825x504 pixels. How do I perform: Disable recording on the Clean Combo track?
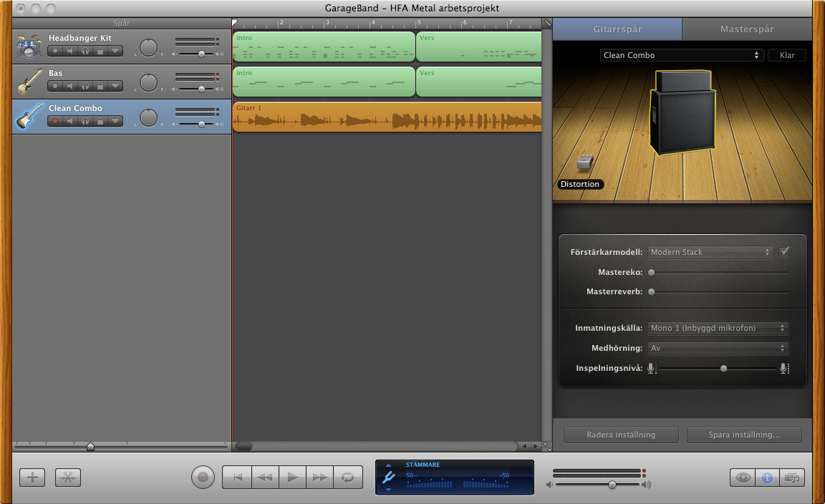click(x=54, y=121)
